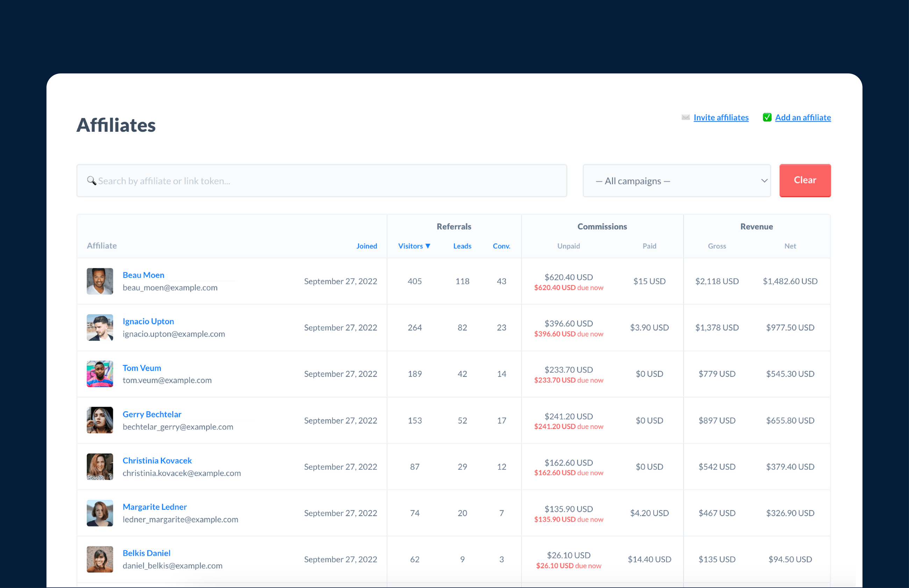909x588 pixels.
Task: Click the envelope icon next to Invite affiliates
Action: (685, 117)
